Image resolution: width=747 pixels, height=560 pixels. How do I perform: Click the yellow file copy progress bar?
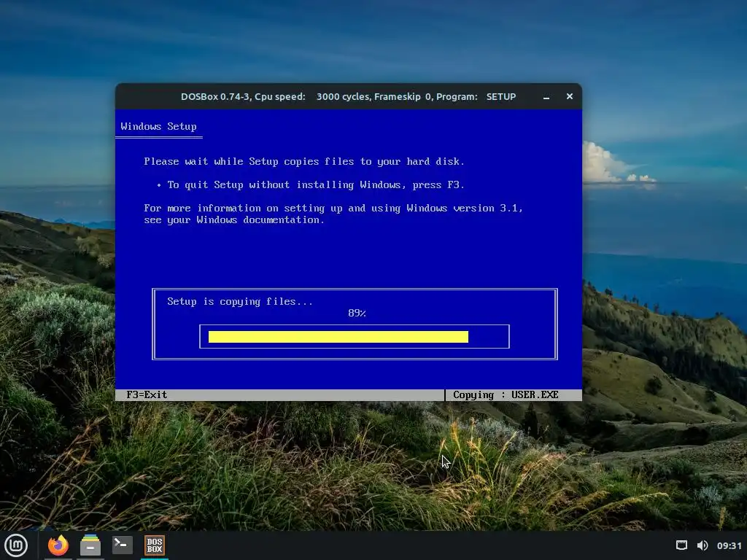point(338,337)
